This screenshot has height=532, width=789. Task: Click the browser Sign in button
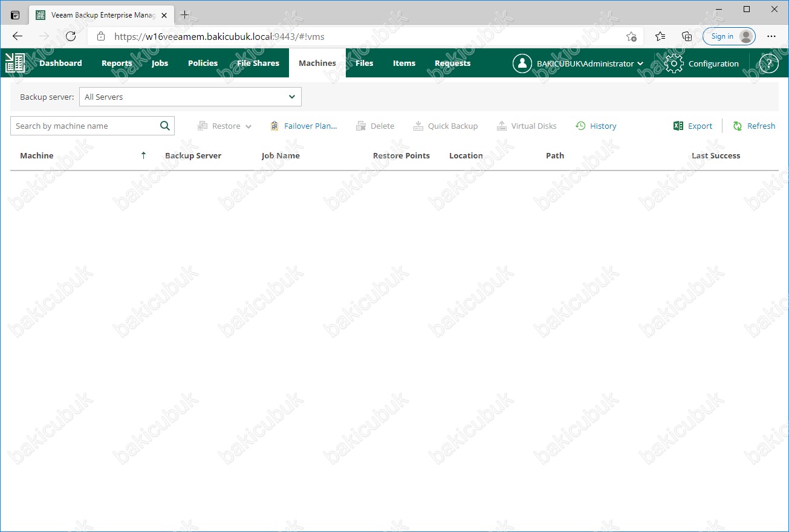coord(729,36)
